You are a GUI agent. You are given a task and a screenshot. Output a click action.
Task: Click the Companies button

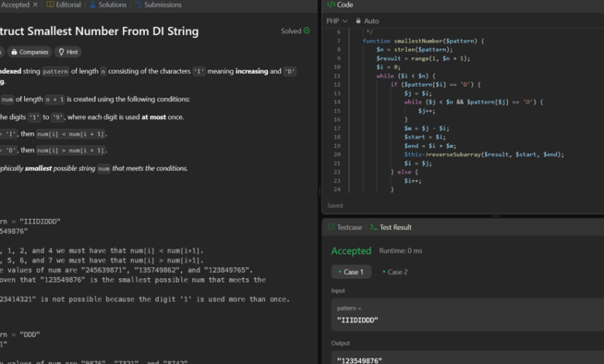pos(29,52)
